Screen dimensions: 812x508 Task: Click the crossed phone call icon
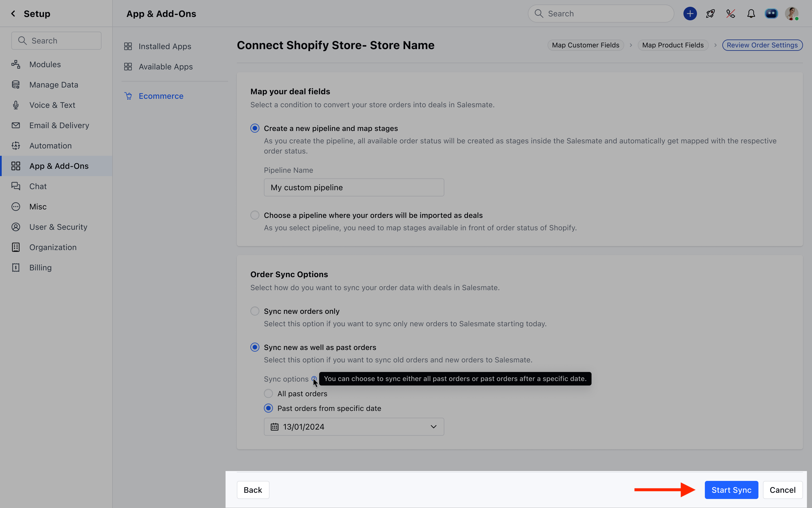tap(731, 14)
